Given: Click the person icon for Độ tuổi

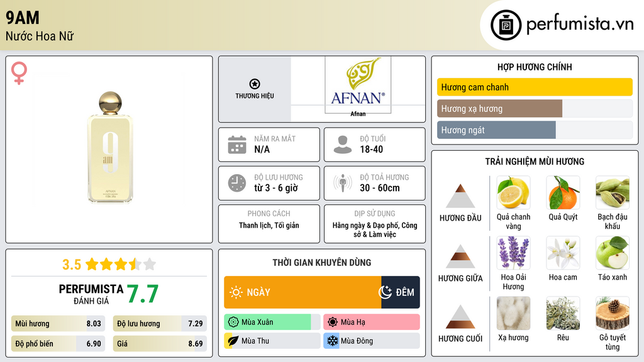Looking at the screenshot, I should click(343, 145).
